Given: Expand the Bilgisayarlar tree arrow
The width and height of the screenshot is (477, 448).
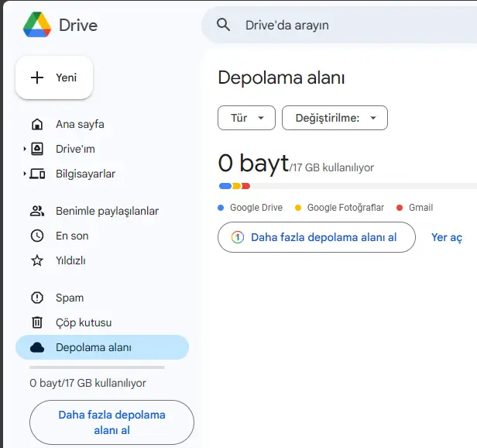Looking at the screenshot, I should [25, 174].
